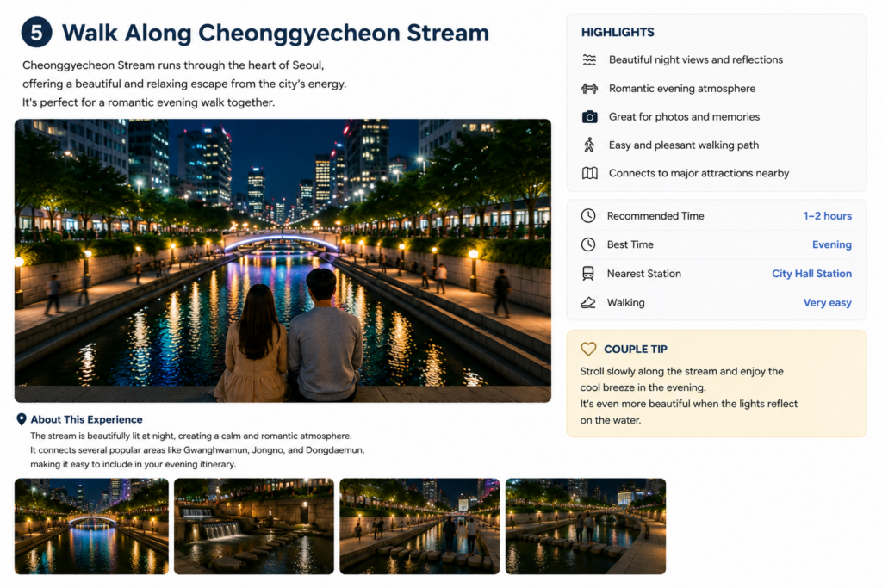Click the Nearest Station label
Viewport: 882px width, 588px height.
coord(644,274)
